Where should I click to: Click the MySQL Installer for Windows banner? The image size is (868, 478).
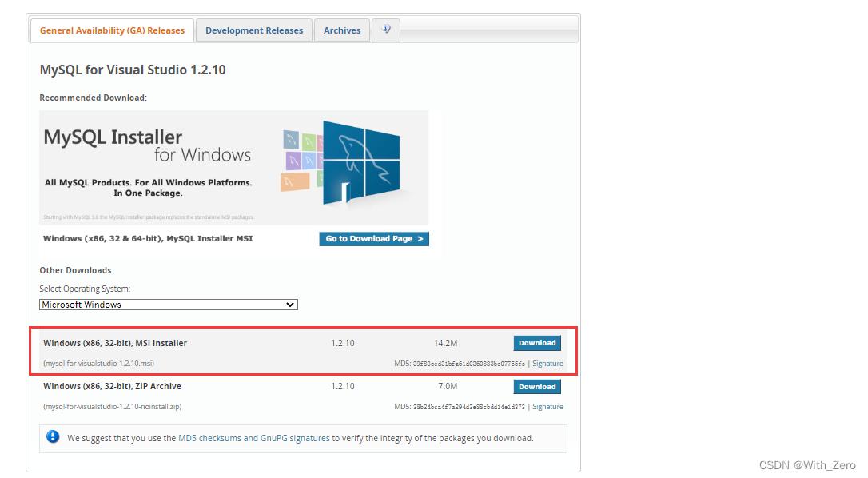pos(233,167)
